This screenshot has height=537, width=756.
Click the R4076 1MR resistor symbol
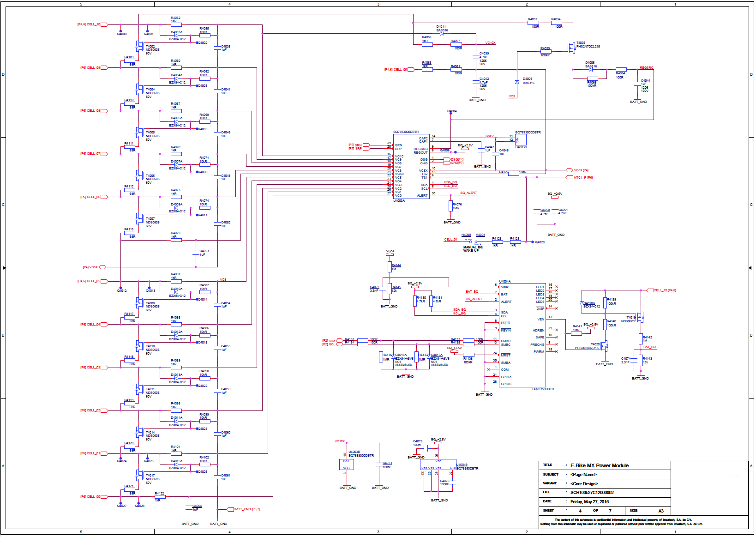(x=451, y=206)
